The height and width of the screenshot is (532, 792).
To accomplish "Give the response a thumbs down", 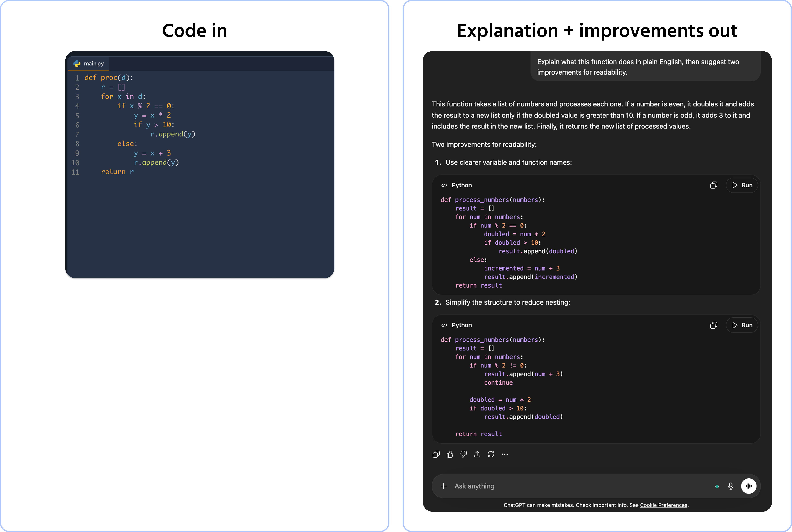I will [x=463, y=454].
